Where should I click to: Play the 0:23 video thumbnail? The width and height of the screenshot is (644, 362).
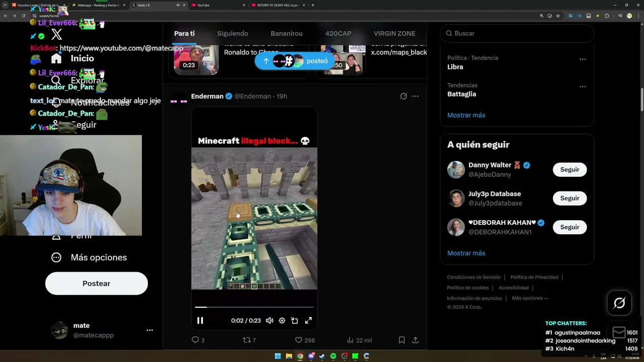(x=196, y=59)
